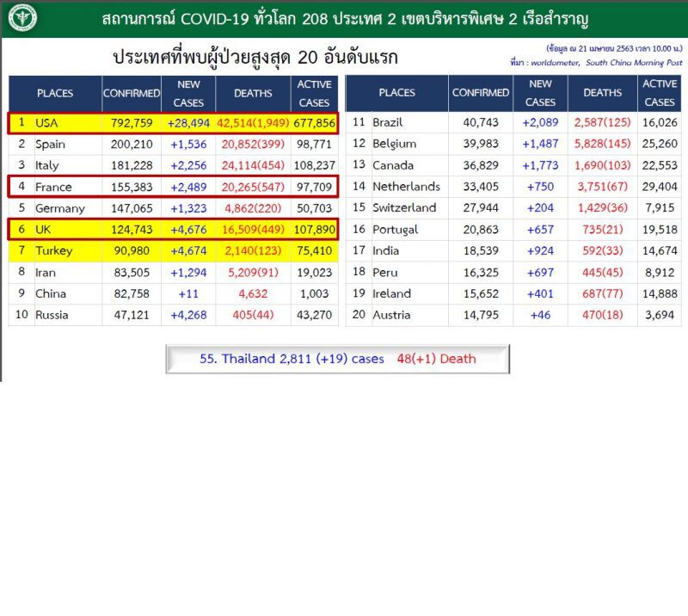This screenshot has height=616, width=688.
Task: Click "55. Thailand 2,811 (+19) cases" summary
Action: (x=292, y=359)
